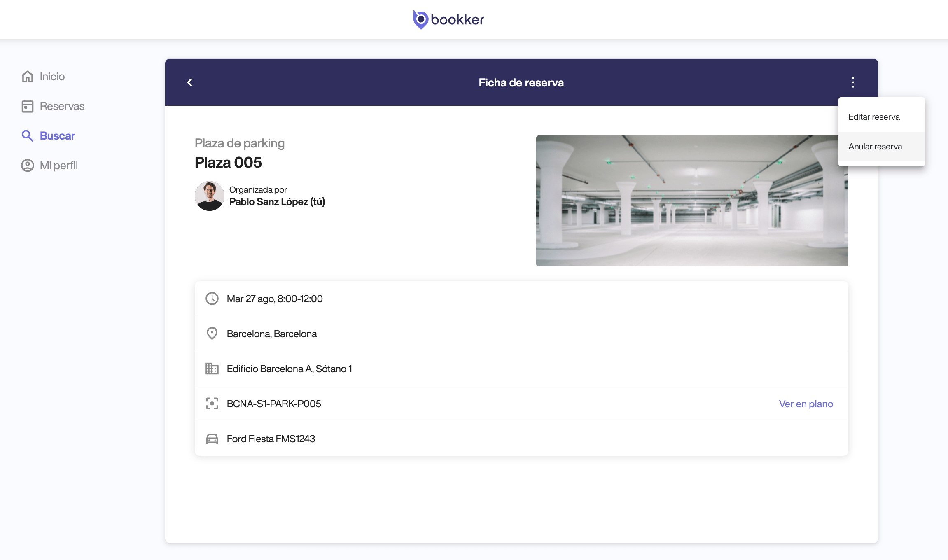The image size is (948, 560).
Task: Click Pablo Sanz López avatar photo
Action: [210, 196]
